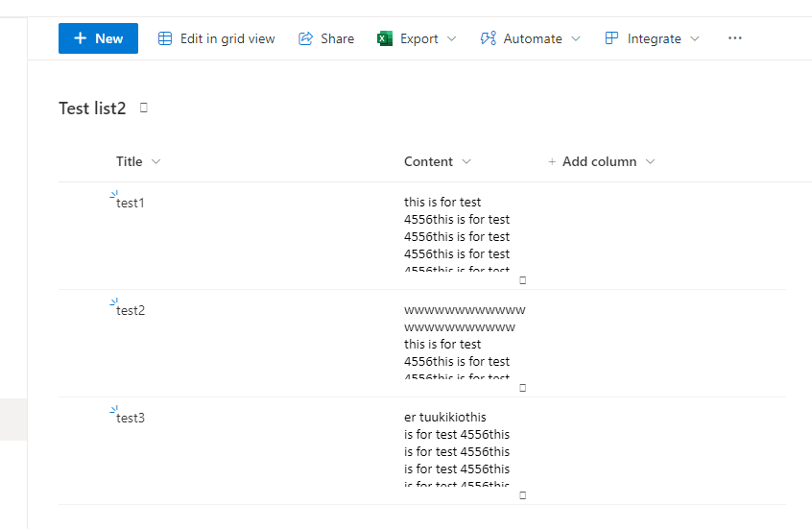Expand the Content column dropdown arrow
Image resolution: width=812 pixels, height=529 pixels.
(466, 161)
